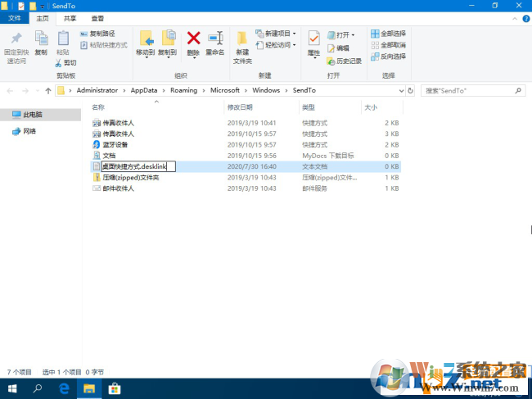Open the Copy to (复制到) menu
The width and height of the screenshot is (532, 399).
168,44
